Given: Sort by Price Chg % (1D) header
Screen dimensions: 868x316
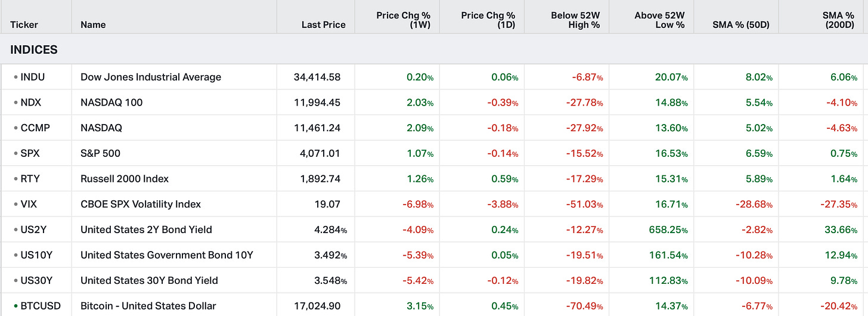Looking at the screenshot, I should 488,20.
